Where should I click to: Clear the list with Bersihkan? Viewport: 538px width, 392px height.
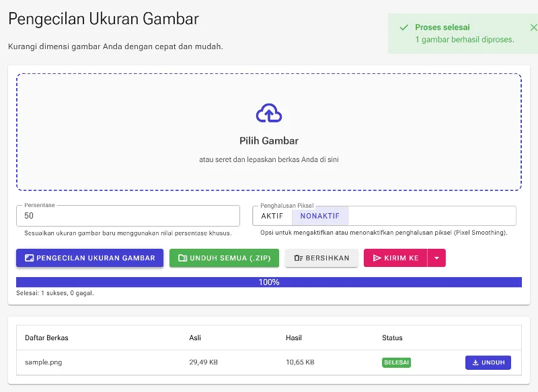tap(321, 258)
